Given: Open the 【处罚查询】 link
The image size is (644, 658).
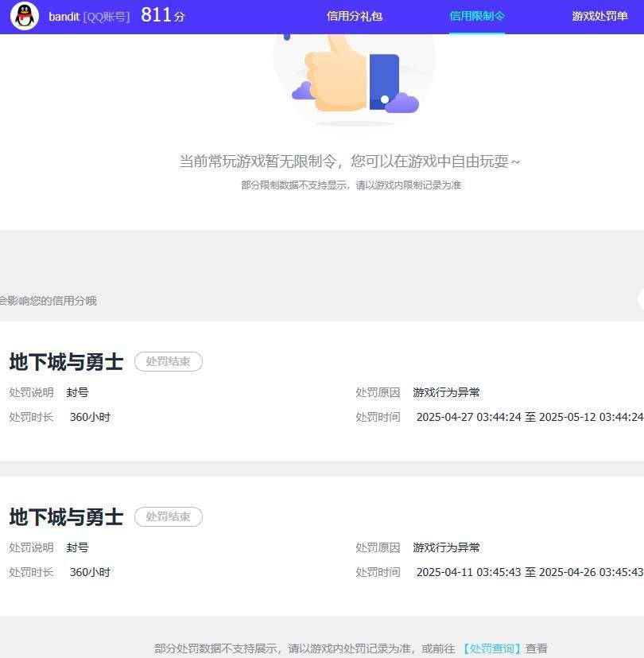Looking at the screenshot, I should (491, 648).
